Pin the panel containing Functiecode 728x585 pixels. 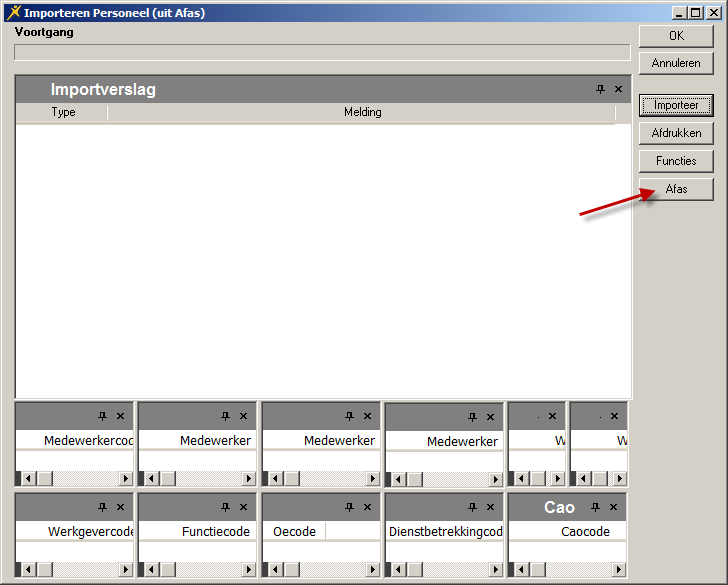(x=225, y=507)
